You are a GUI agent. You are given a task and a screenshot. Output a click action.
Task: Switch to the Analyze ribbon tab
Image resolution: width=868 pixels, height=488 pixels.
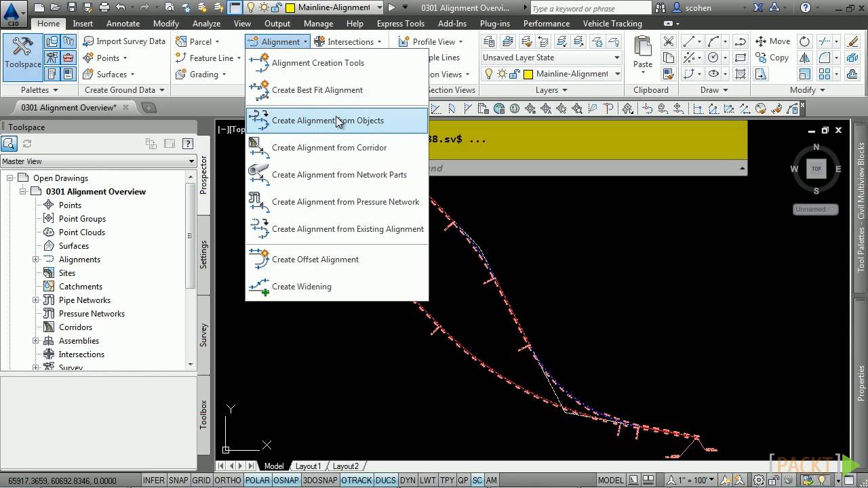pyautogui.click(x=206, y=23)
